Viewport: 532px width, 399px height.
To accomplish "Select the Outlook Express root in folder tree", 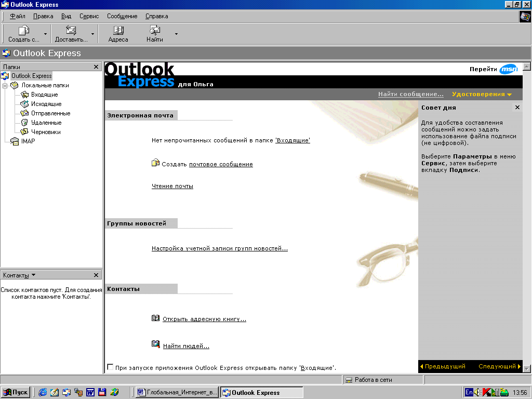I will pyautogui.click(x=31, y=76).
